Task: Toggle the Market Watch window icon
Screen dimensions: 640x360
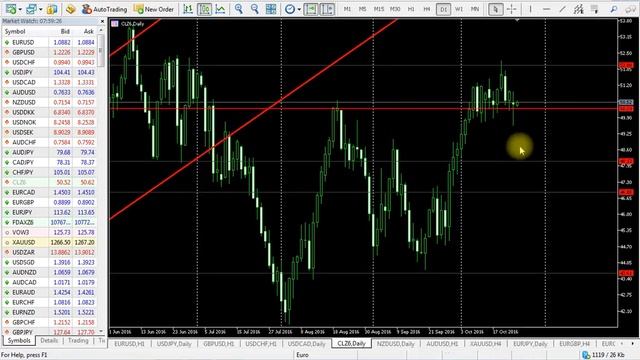Action: click(52, 9)
